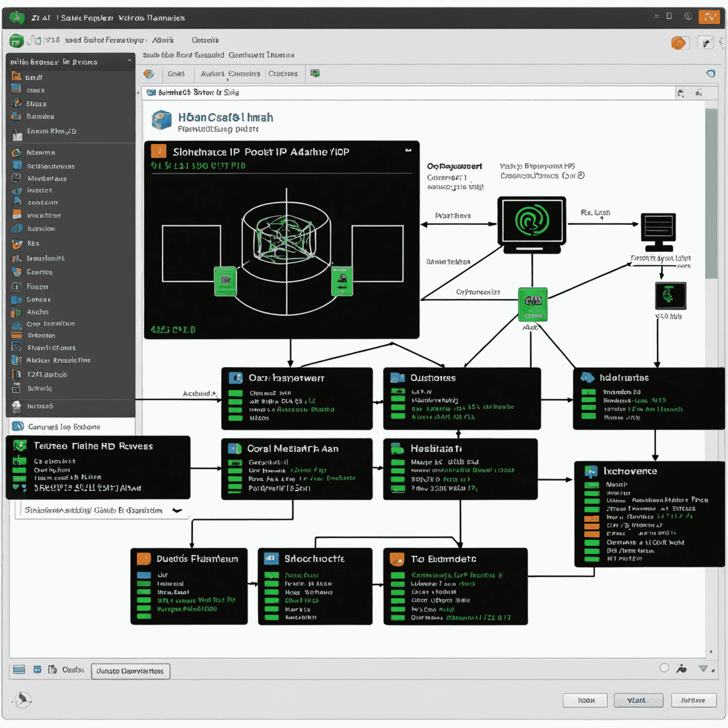Click the header icon of 'Tio Eurmdetc' card
Screen dimensions: 728x728
pos(397,559)
